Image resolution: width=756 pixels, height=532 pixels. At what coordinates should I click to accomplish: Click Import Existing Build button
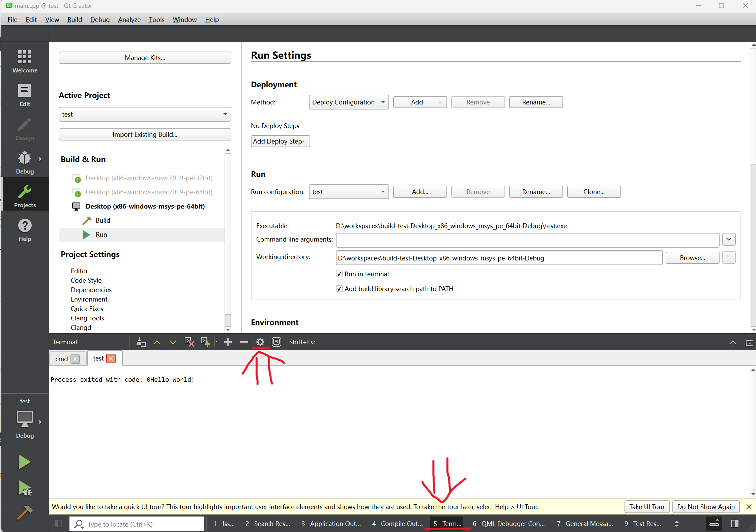[145, 134]
